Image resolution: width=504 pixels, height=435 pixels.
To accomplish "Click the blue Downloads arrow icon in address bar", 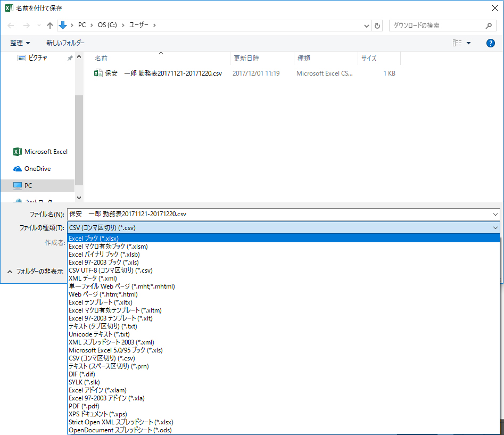I will click(63, 25).
